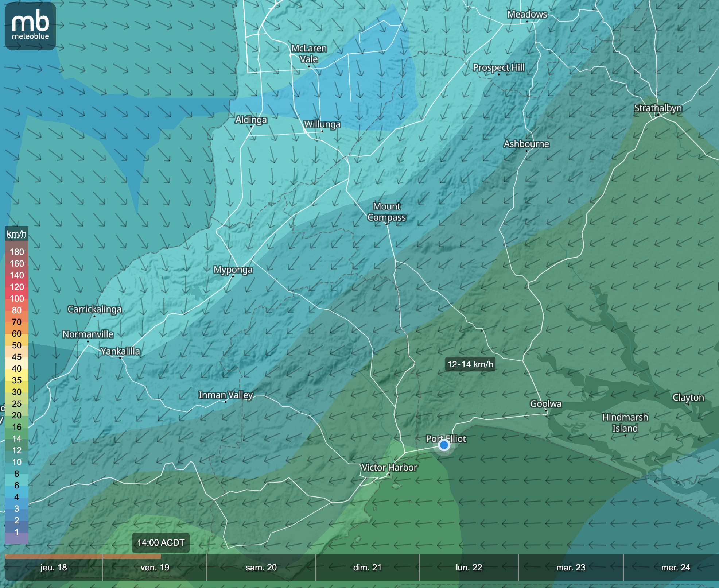Click the Strathalbyn town label
Image resolution: width=719 pixels, height=588 pixels.
(x=658, y=108)
